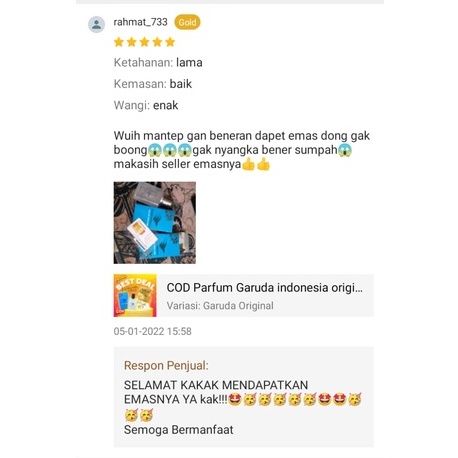Click the Ketahanan: lama attribute
458x458 pixels.
tap(158, 62)
